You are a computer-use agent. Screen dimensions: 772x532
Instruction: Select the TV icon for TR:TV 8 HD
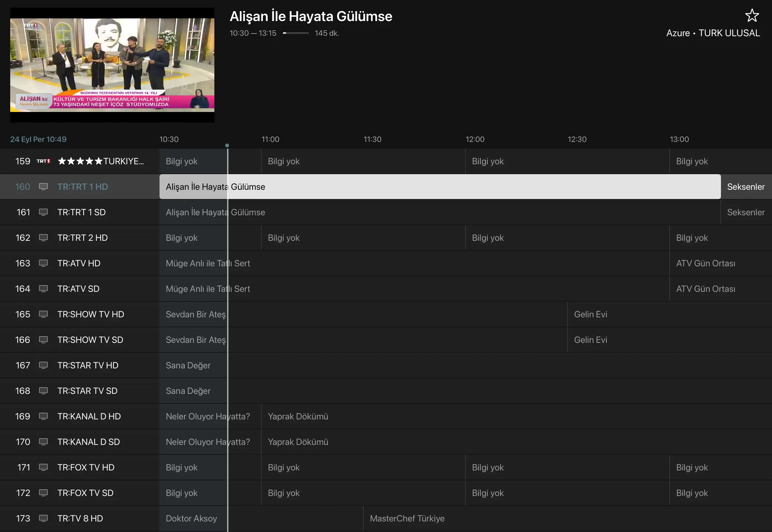click(43, 518)
